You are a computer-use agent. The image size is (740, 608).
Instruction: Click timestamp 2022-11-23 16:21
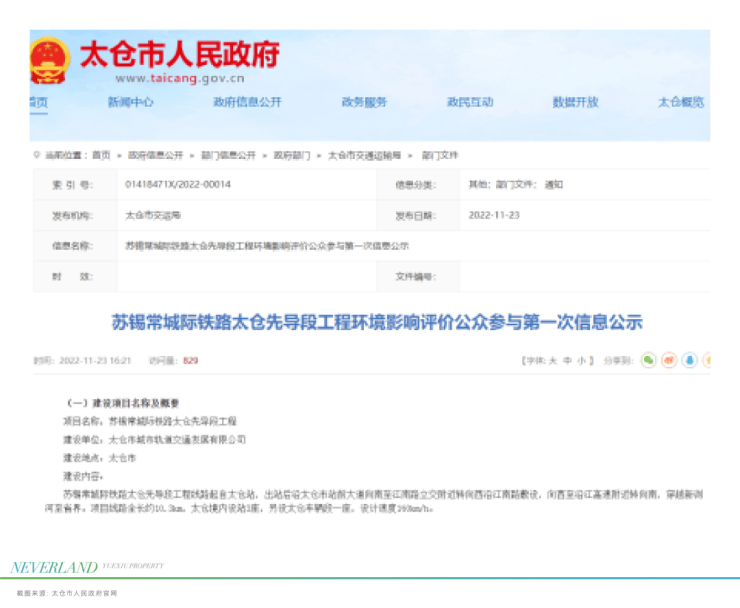(95, 361)
